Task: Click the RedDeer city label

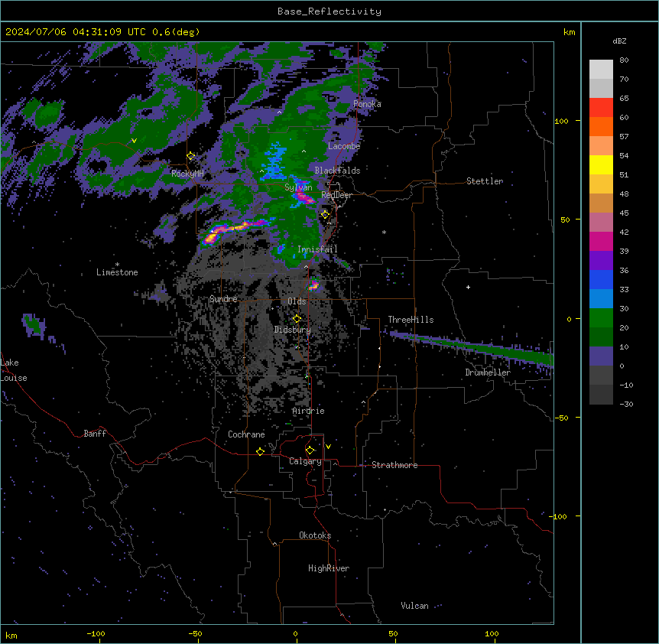Action: pyautogui.click(x=336, y=195)
